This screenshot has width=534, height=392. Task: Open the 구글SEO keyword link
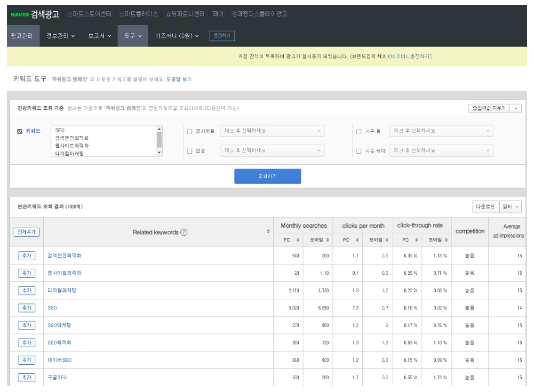click(x=57, y=377)
